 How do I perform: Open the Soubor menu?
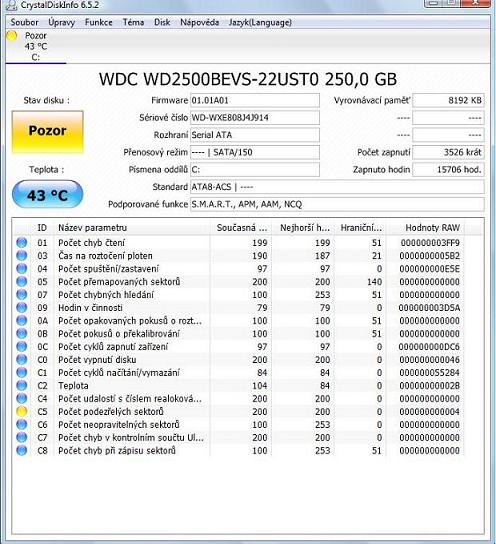pyautogui.click(x=24, y=23)
